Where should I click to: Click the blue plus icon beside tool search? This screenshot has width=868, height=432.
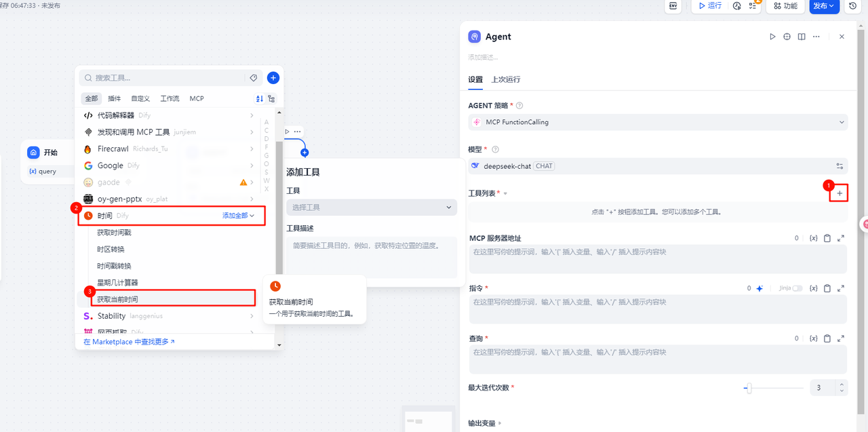point(273,78)
